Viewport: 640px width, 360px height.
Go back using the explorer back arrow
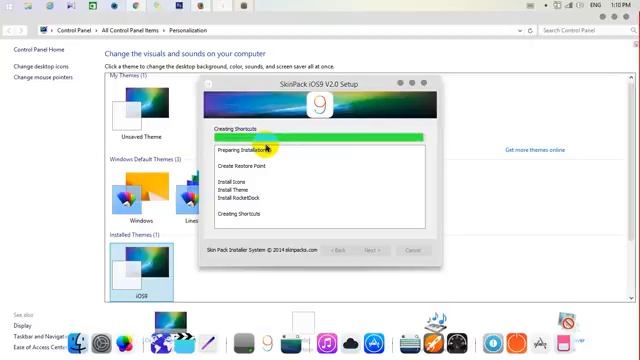click(x=9, y=31)
